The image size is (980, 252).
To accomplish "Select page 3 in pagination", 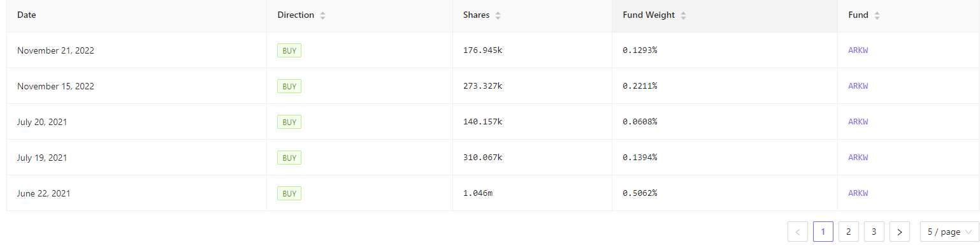I will pos(874,232).
